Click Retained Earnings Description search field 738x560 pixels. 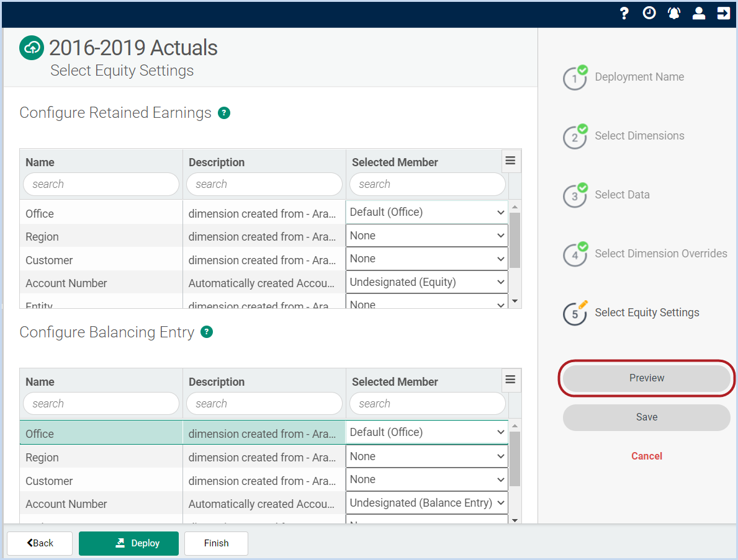point(264,184)
